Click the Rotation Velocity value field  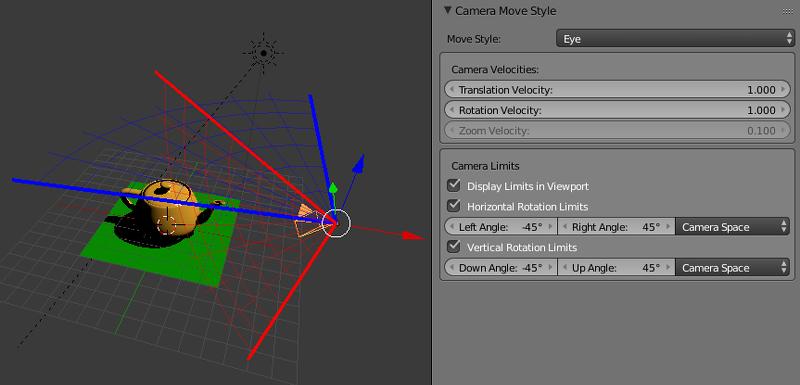coord(617,110)
